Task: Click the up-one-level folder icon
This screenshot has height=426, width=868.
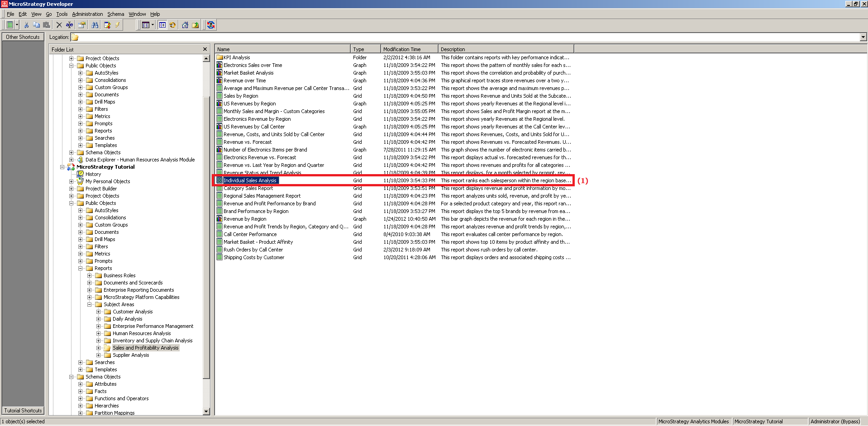Action: click(196, 25)
